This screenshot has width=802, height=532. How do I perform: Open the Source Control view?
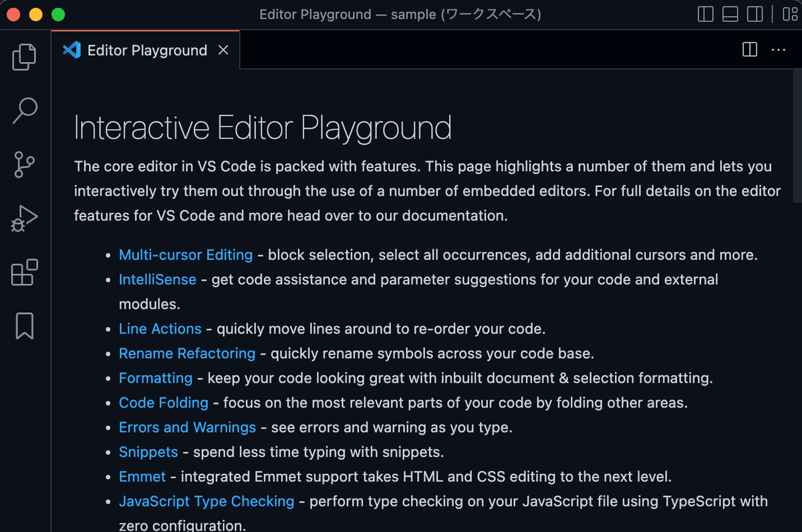tap(25, 164)
